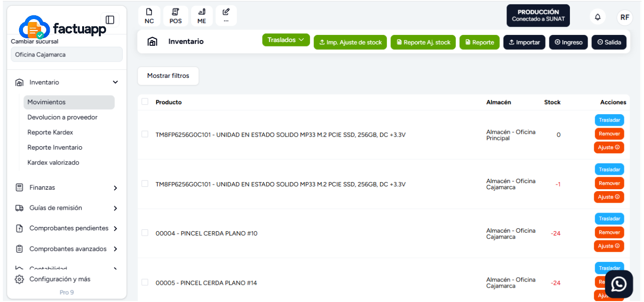Collapse sidebar with the panel toggle icon
The height and width of the screenshot is (302, 644).
coord(110,20)
